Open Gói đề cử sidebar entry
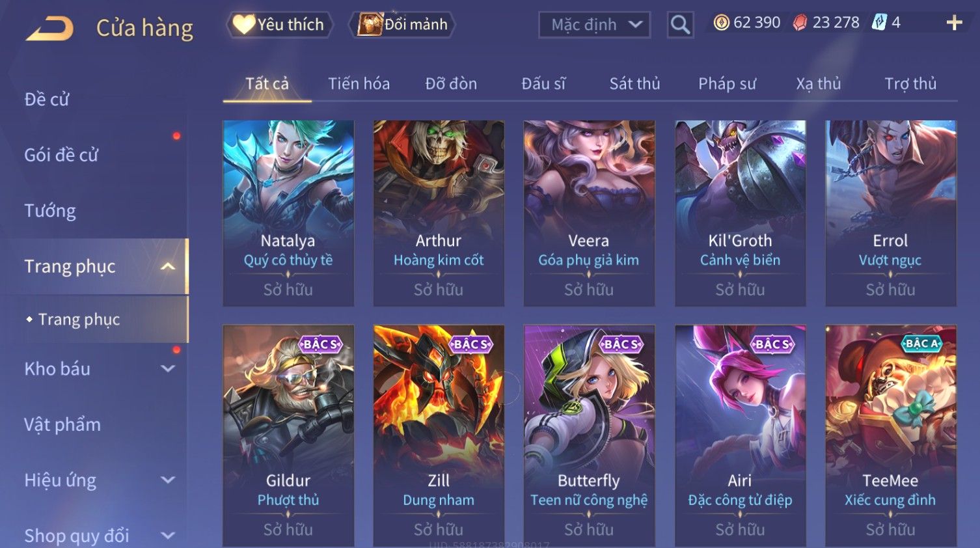Screen dimensions: 980x548 tap(61, 155)
